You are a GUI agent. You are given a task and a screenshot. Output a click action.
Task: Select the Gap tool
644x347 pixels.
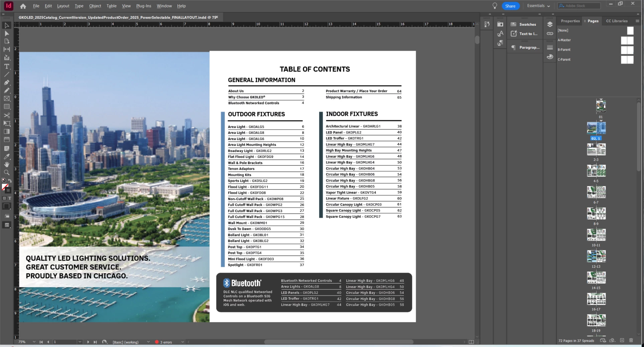tap(7, 49)
